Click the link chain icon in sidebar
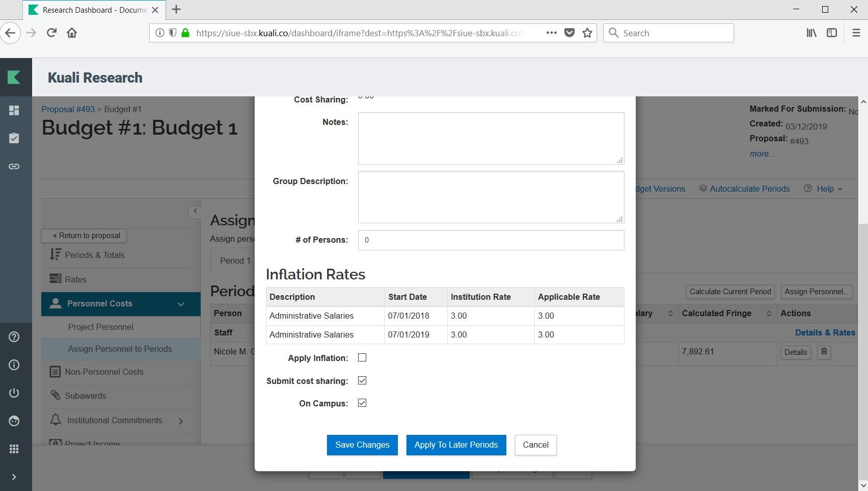This screenshot has width=868, height=491. (x=14, y=166)
